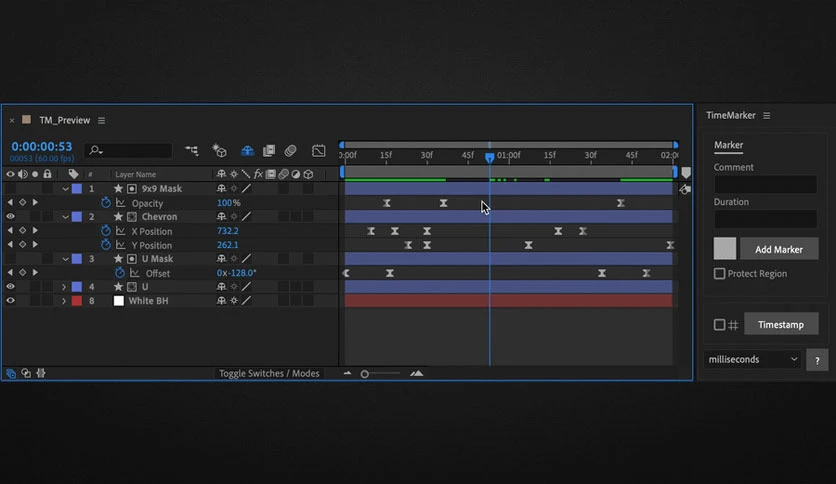Click the Y Position stopwatch

[106, 245]
